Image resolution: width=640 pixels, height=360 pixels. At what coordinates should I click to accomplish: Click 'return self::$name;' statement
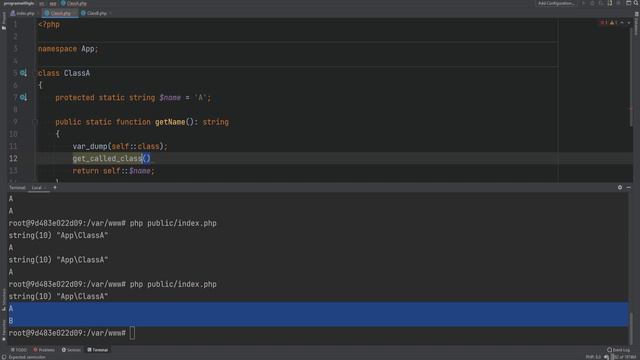113,171
